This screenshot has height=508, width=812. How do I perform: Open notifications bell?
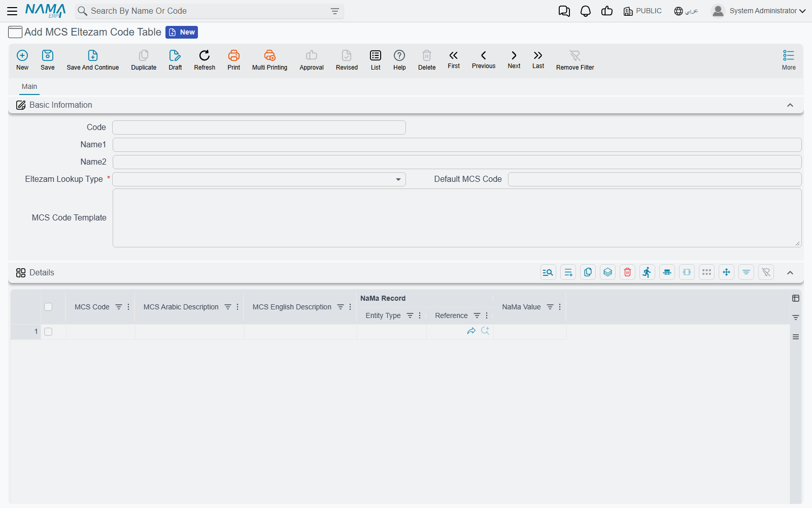point(586,11)
